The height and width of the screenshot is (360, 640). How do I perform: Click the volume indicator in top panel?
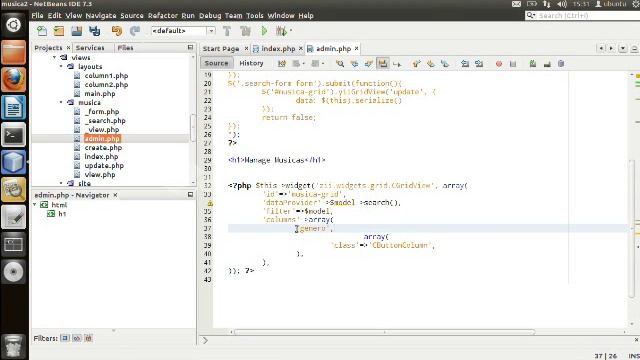[562, 4]
